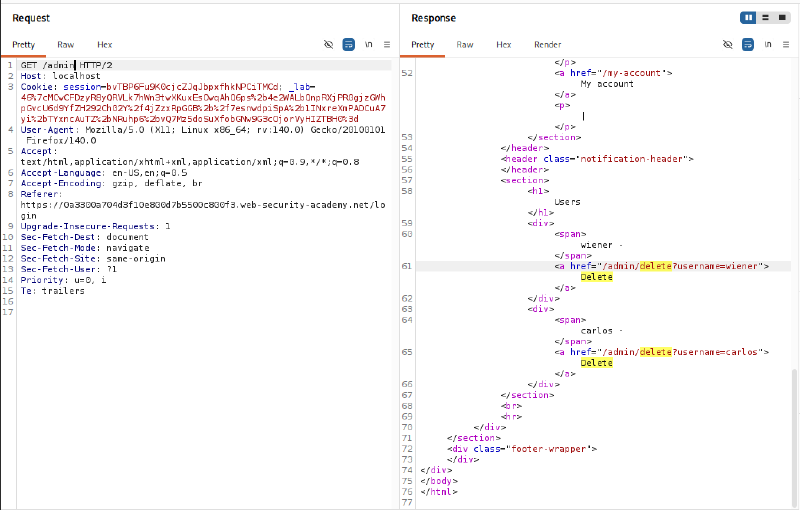The image size is (800, 510).
Task: Click the notification-header class line
Action: (597, 159)
